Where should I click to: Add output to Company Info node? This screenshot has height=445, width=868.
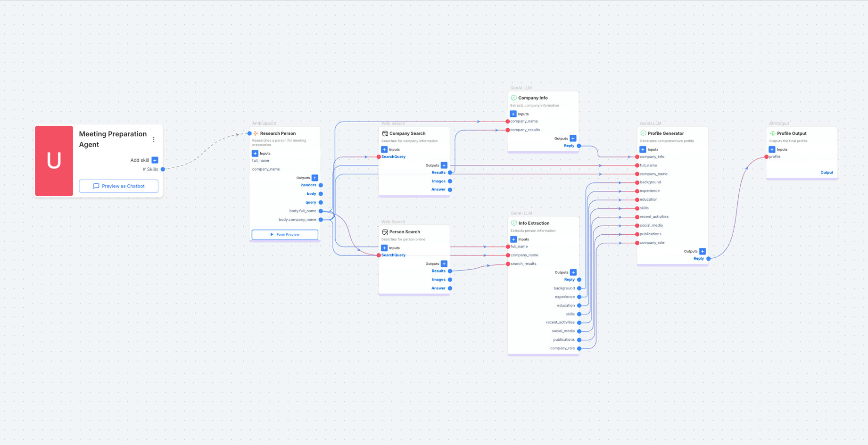(x=573, y=139)
